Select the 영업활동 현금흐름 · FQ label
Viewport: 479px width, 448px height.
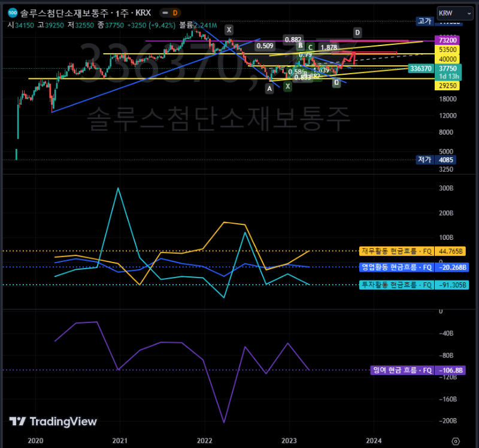pyautogui.click(x=396, y=267)
